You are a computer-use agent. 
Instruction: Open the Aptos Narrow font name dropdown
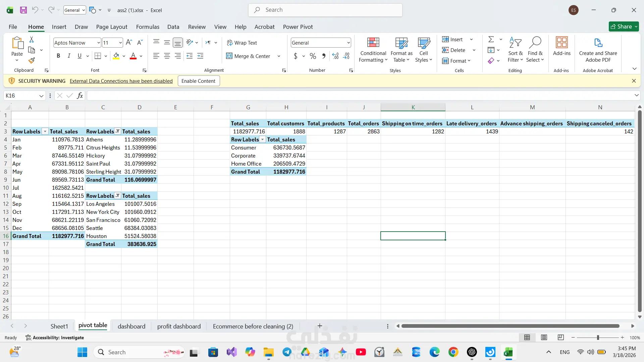click(98, 43)
